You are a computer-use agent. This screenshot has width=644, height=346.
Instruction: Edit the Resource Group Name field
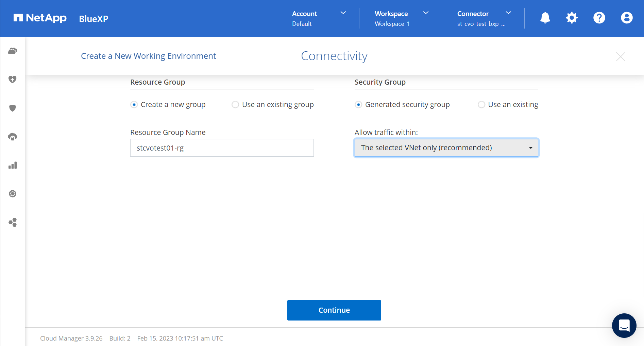222,148
